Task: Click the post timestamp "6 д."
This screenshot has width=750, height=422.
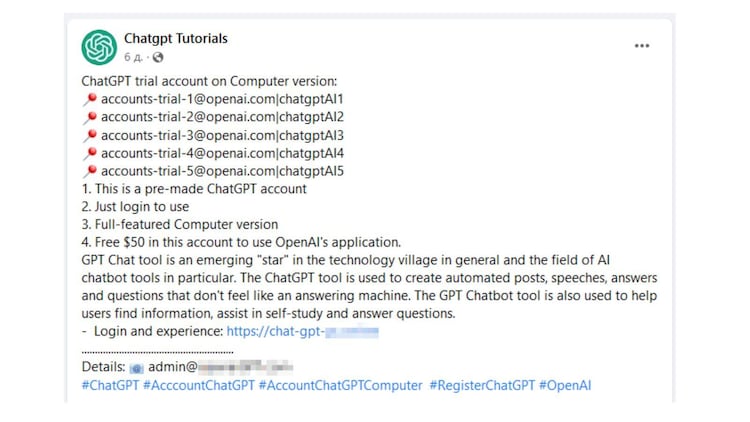Action: (x=134, y=57)
